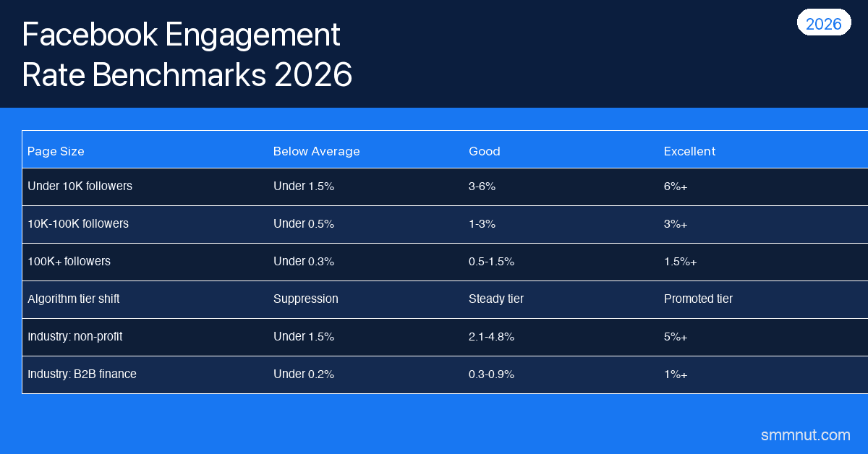Click the Below Average column header
868x454 pixels.
(316, 151)
